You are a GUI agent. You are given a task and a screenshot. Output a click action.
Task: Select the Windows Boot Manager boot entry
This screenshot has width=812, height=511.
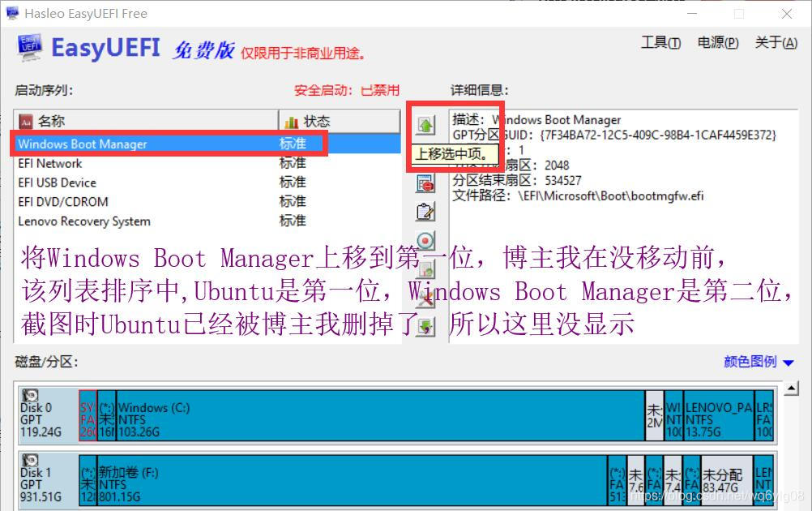click(207, 144)
